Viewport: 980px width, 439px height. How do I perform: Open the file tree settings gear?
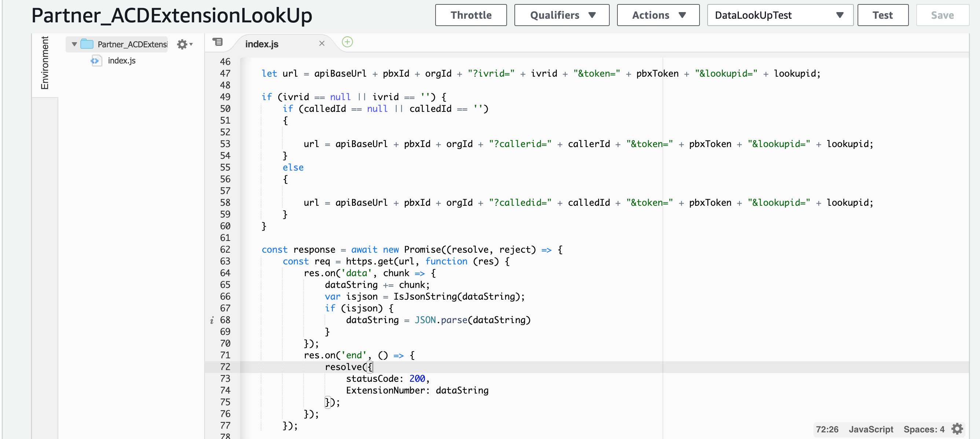(x=184, y=44)
